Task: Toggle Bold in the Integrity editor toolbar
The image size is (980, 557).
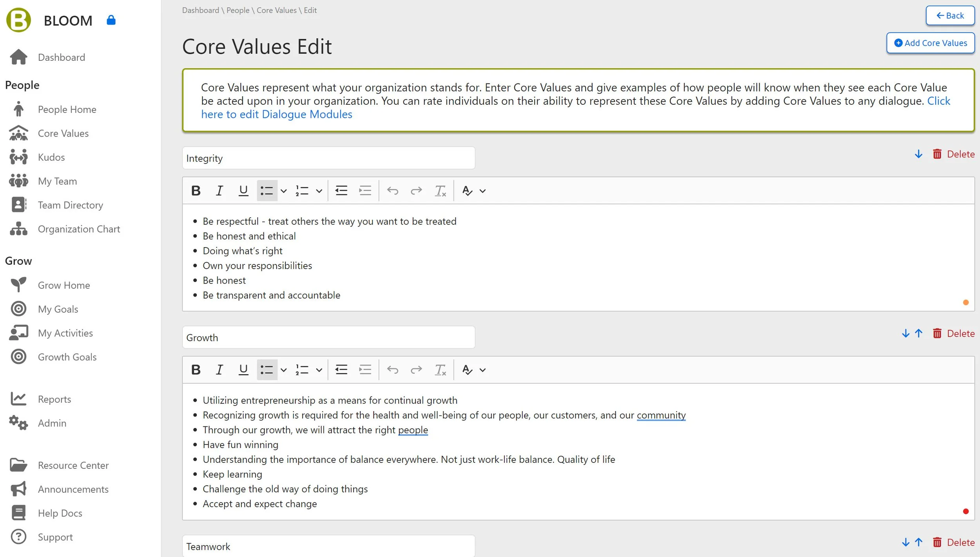Action: point(196,191)
